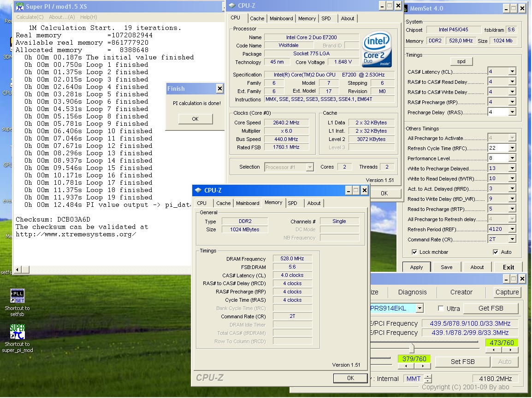This screenshot has height=398, width=532.
Task: Switch to Memory tab in upper CPU-Z
Action: 307,18
